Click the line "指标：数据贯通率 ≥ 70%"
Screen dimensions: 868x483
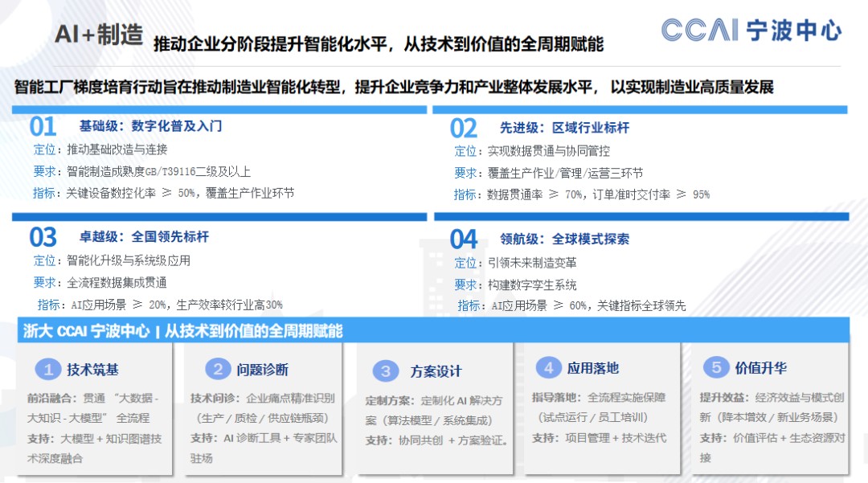point(581,194)
